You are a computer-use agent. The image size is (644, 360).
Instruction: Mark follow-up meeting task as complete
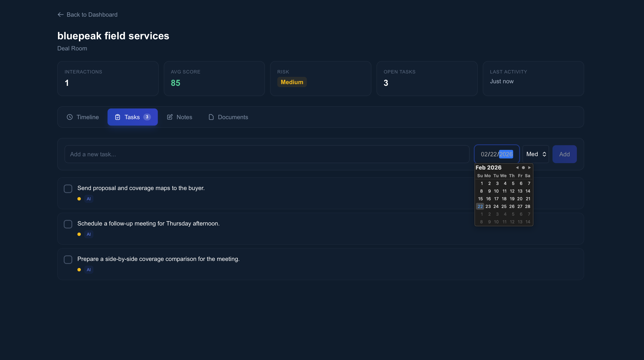pos(68,224)
